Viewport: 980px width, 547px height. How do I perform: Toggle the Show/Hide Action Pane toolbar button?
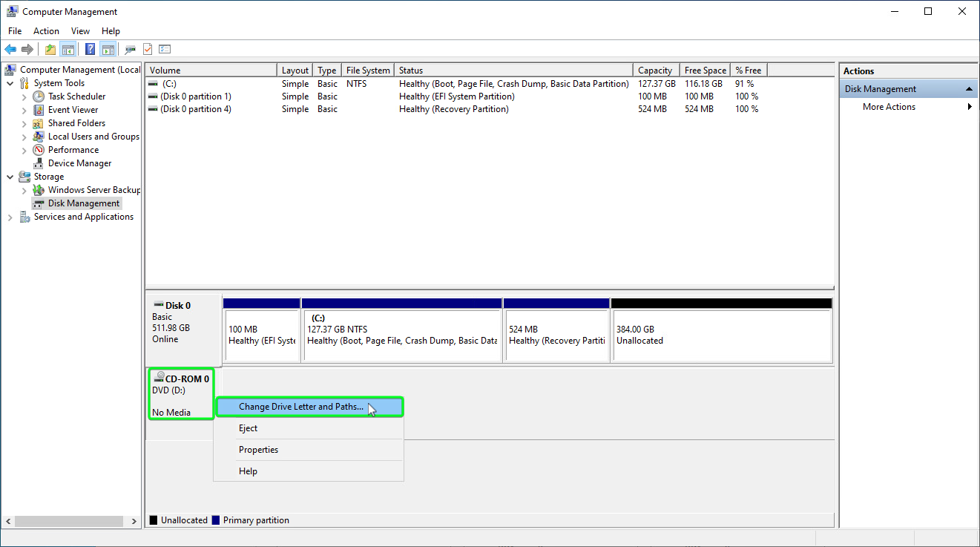coord(108,50)
